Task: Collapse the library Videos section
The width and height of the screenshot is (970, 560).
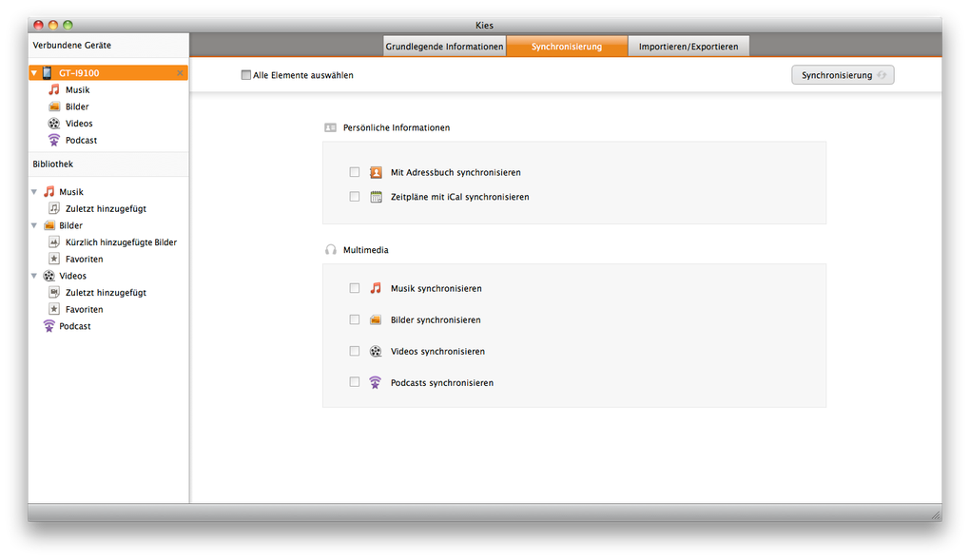Action: 34,276
